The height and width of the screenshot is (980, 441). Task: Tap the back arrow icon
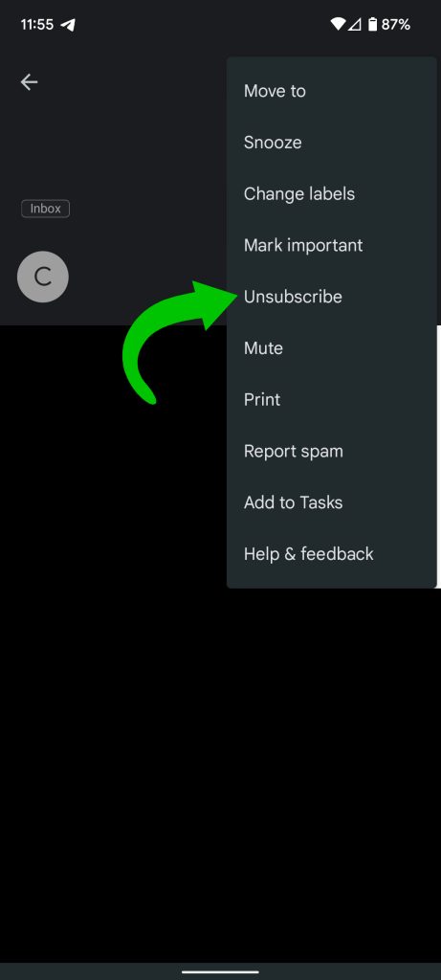tap(29, 82)
